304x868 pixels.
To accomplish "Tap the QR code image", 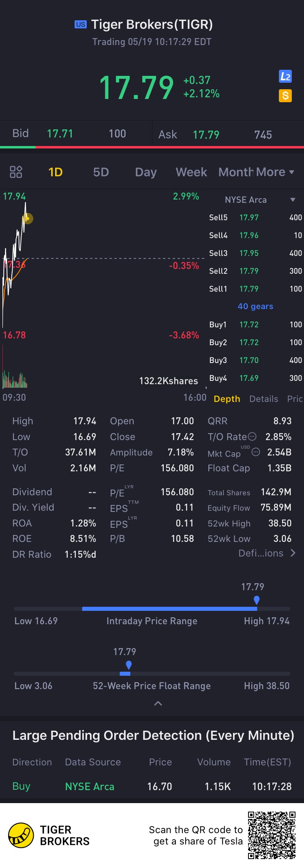I will click(x=272, y=835).
